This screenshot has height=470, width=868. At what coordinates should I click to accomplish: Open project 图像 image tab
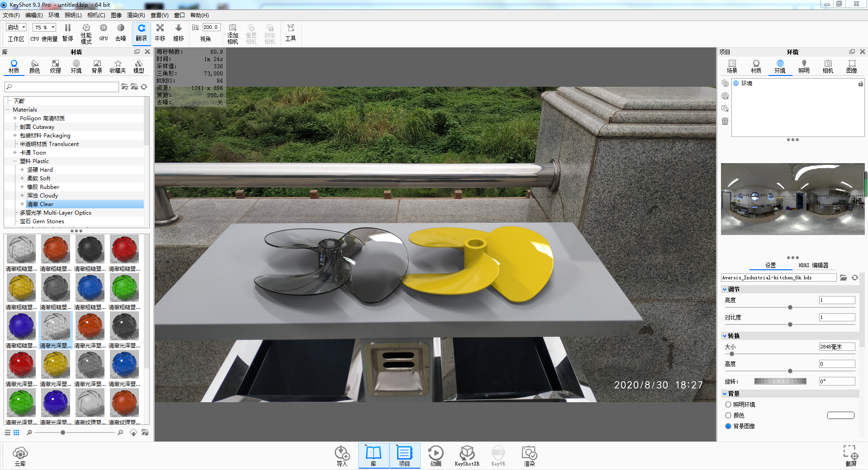pyautogui.click(x=852, y=66)
